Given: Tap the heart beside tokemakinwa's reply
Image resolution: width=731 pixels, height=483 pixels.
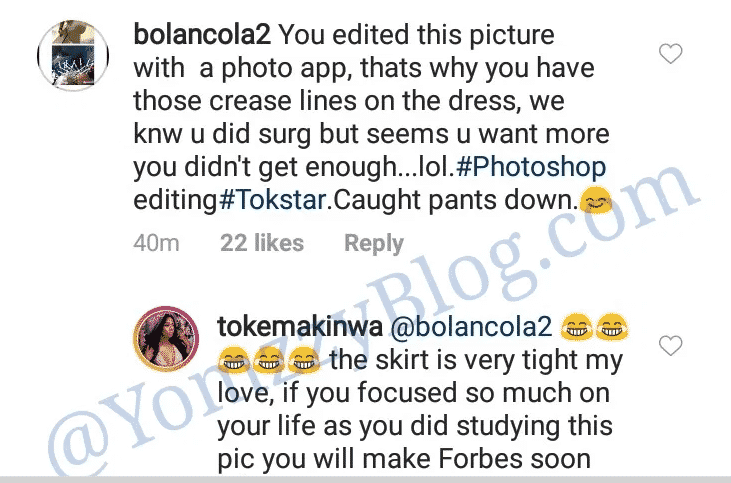Looking at the screenshot, I should tap(672, 346).
